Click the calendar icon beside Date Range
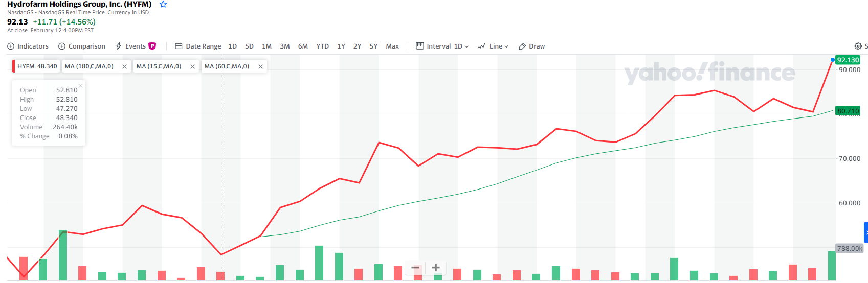This screenshot has width=868, height=283. pyautogui.click(x=179, y=46)
